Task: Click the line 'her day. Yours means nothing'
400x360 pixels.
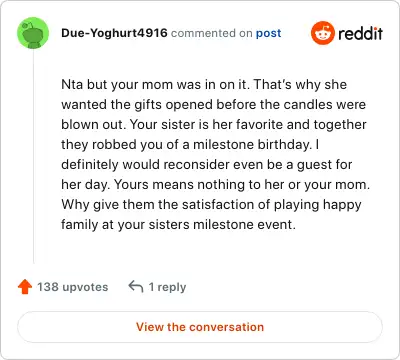Action: point(215,184)
